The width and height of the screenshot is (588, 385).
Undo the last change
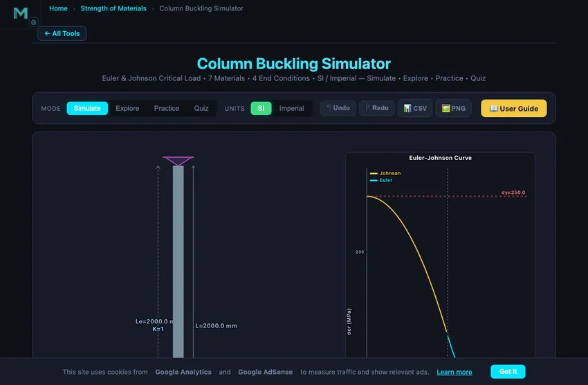tap(338, 108)
